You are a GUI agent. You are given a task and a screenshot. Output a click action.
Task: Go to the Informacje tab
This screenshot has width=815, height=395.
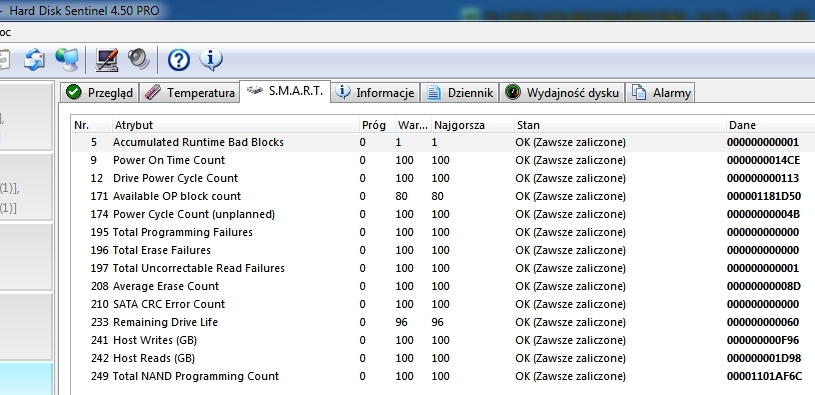coord(376,93)
